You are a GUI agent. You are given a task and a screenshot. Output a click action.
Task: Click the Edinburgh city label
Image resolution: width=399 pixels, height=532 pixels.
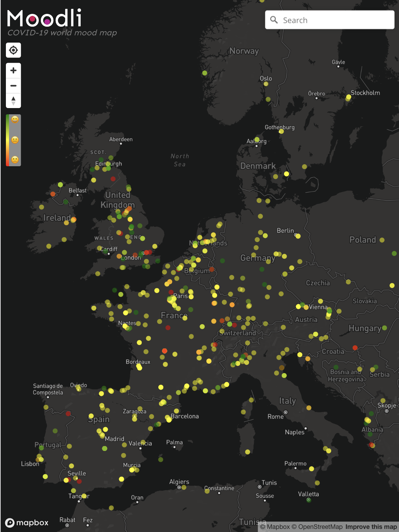coord(109,163)
